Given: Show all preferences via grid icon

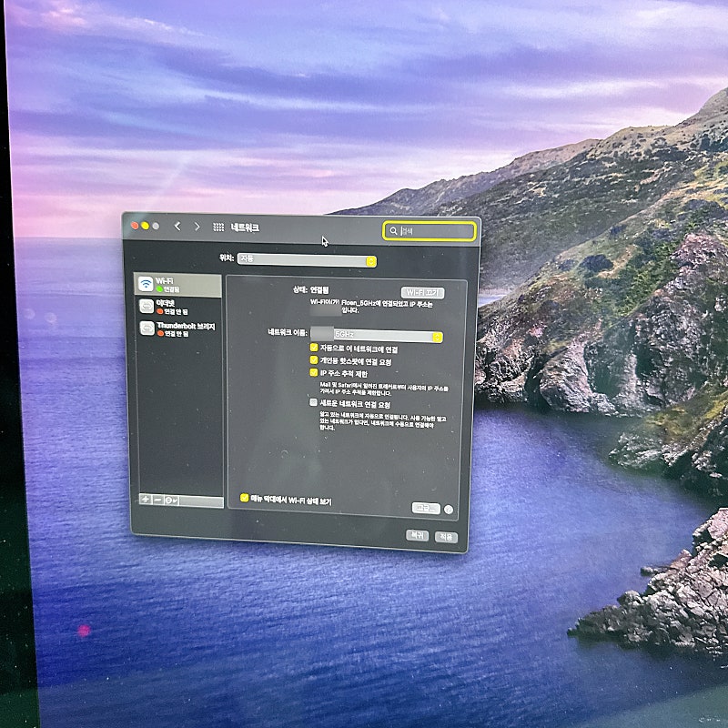Looking at the screenshot, I should pyautogui.click(x=218, y=227).
